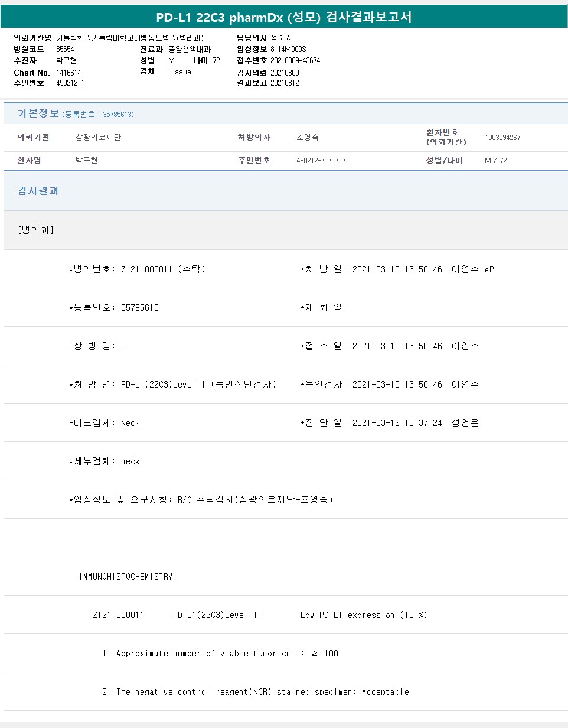
Task: Click 처방의사 name 조영숙
Action: coord(307,138)
